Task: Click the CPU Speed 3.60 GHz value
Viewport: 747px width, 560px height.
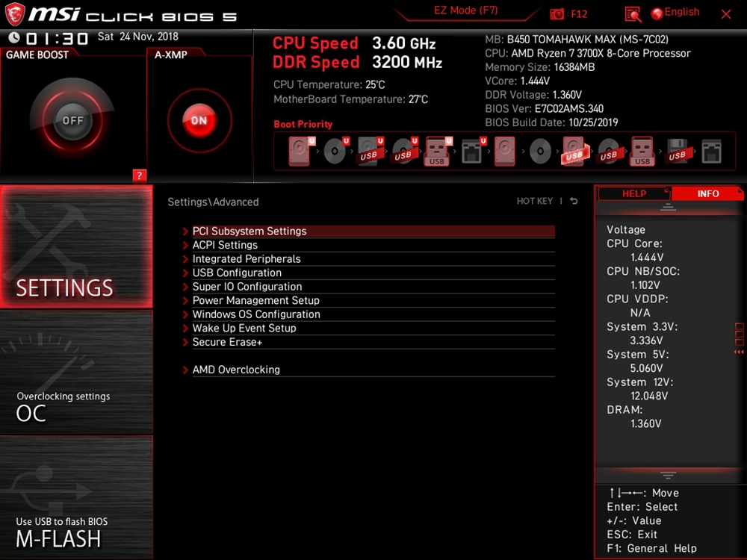Action: pyautogui.click(x=403, y=43)
